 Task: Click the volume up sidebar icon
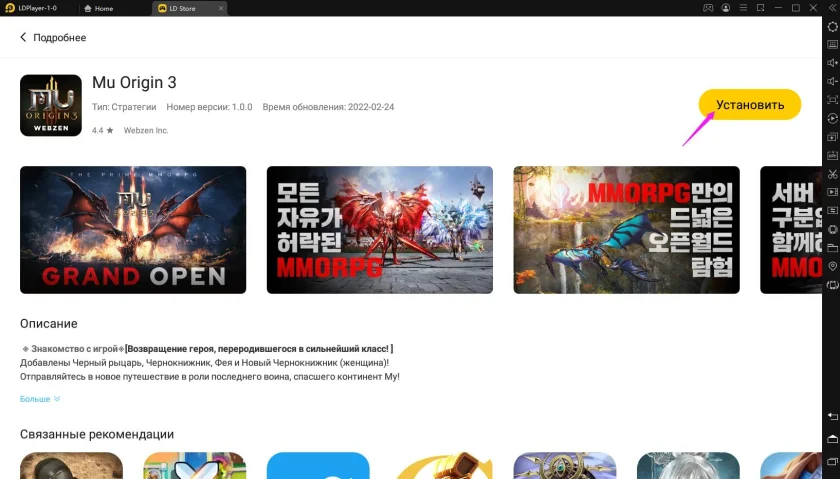(832, 63)
